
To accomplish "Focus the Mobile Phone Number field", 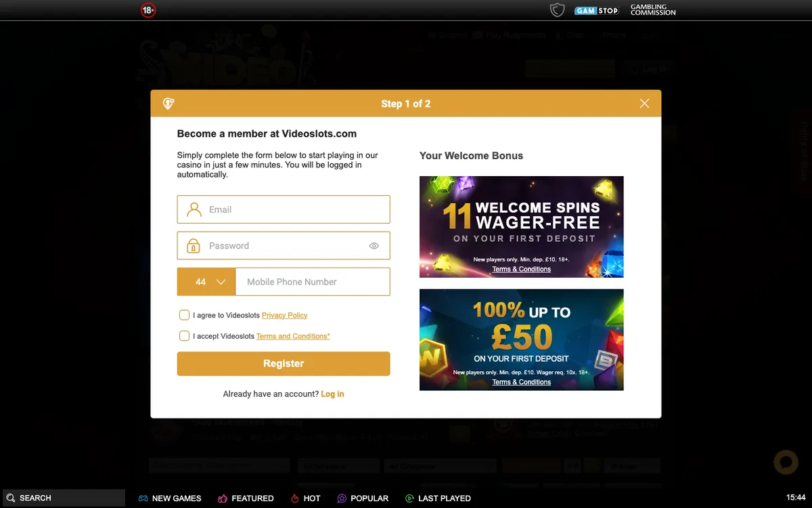I will coord(313,282).
